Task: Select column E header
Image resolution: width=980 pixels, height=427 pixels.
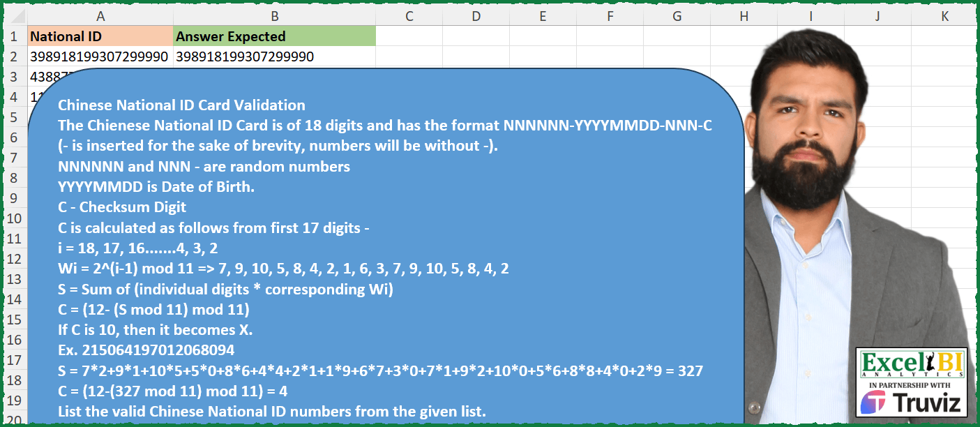Action: tap(543, 15)
